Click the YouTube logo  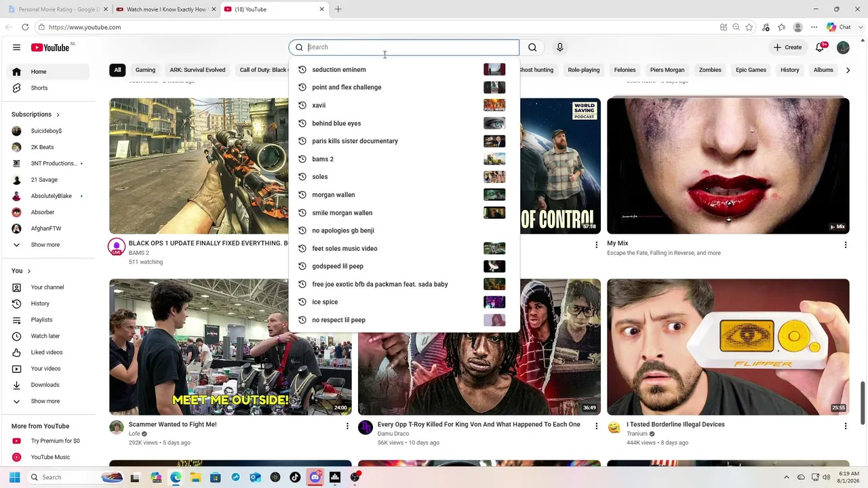click(x=50, y=47)
